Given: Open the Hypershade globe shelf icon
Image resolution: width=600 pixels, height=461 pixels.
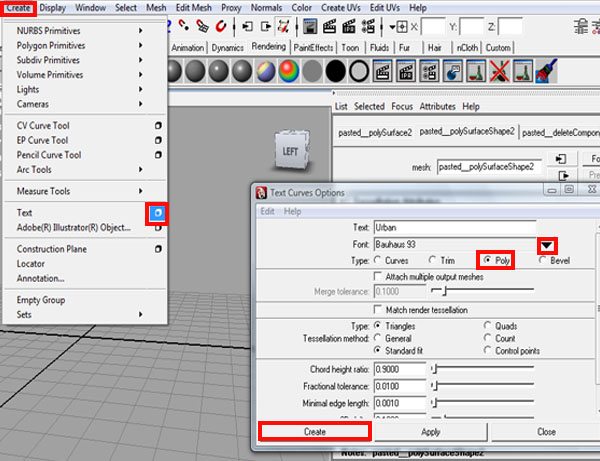Looking at the screenshot, I should 452,71.
